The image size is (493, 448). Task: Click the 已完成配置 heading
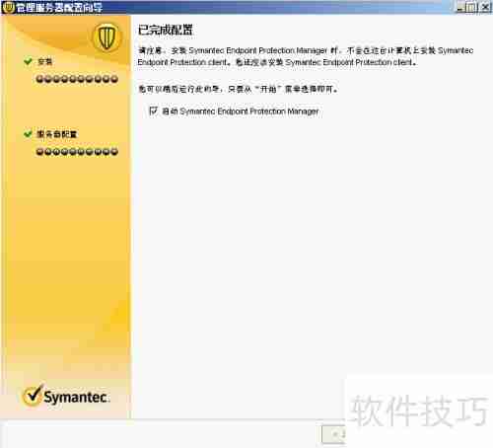coord(166,30)
